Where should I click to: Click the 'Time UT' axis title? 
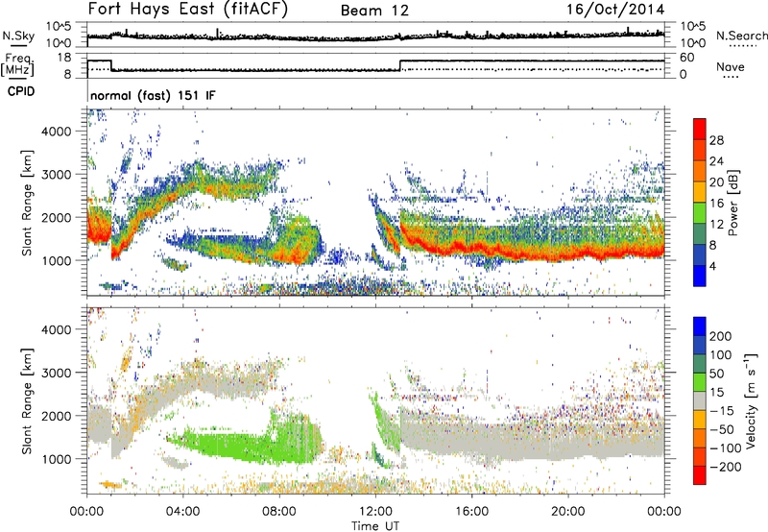click(x=375, y=526)
